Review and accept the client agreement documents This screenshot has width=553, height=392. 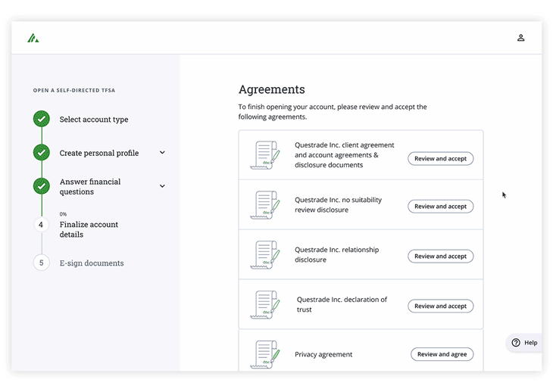pos(440,158)
